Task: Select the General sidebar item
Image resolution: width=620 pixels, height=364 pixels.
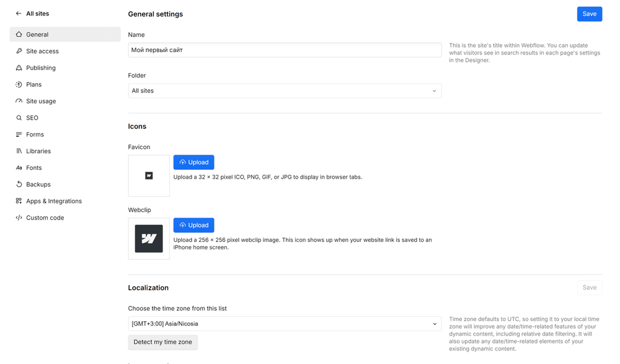Action: pyautogui.click(x=37, y=35)
